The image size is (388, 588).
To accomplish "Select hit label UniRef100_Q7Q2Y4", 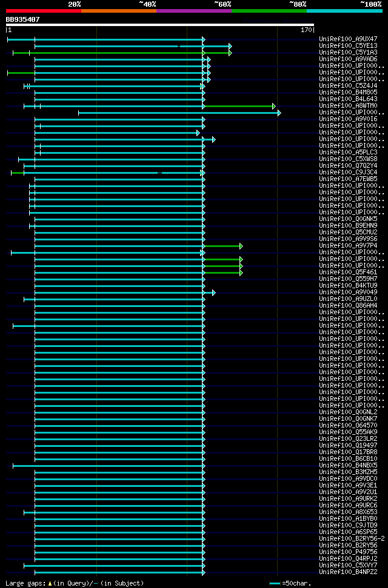I will 348,165.
